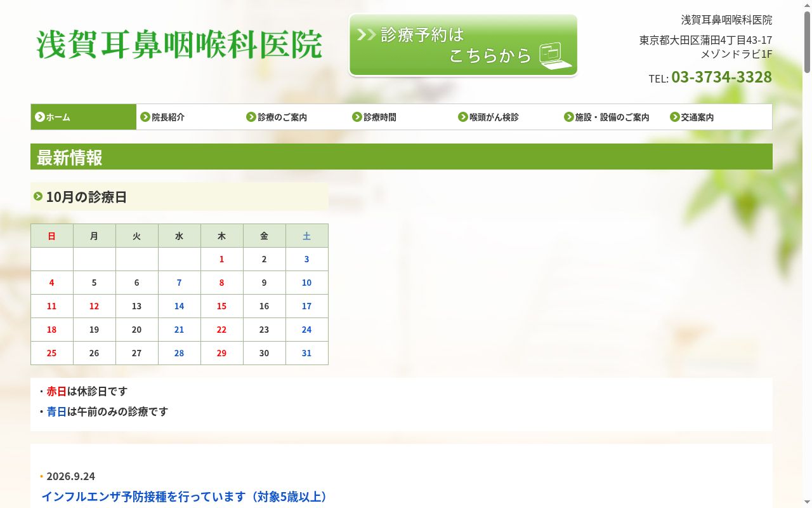Click the 最新情報 section heading
The width and height of the screenshot is (812, 508).
click(x=402, y=157)
